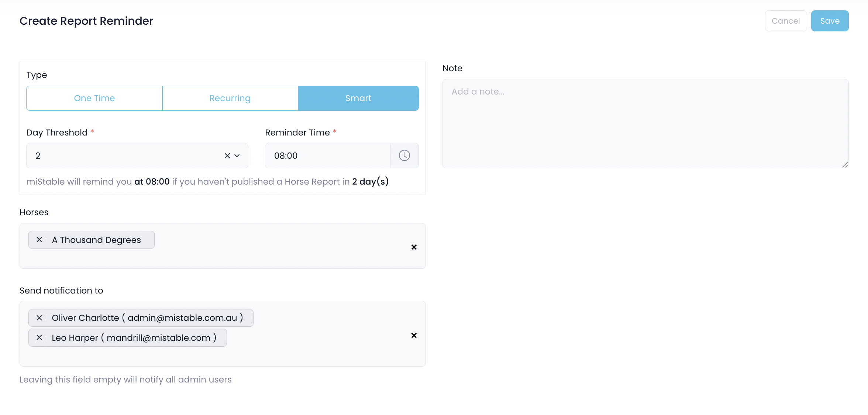Click the Reminder Time input field
Image resolution: width=868 pixels, height=415 pixels.
coord(327,156)
